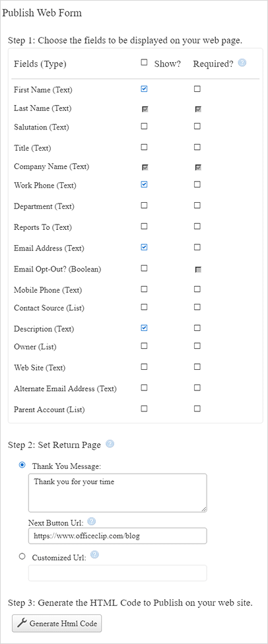
Task: Make Description field required
Action: coord(197,328)
